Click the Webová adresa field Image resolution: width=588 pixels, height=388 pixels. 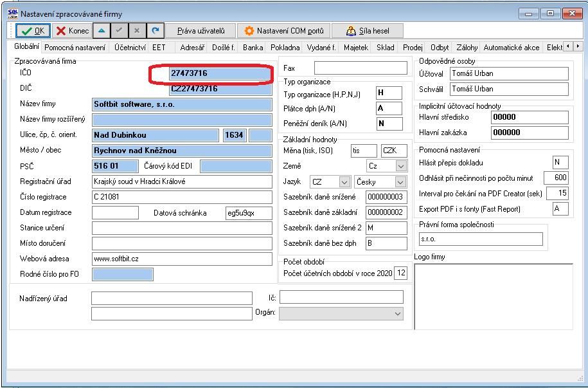point(182,259)
